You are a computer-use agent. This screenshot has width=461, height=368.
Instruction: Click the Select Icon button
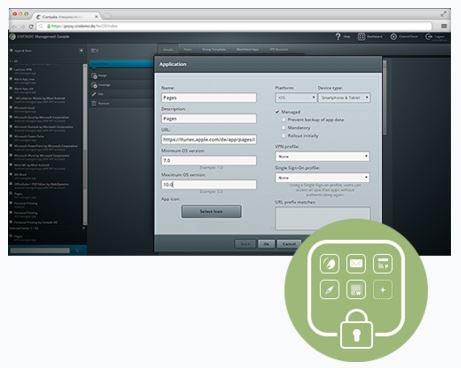[211, 211]
